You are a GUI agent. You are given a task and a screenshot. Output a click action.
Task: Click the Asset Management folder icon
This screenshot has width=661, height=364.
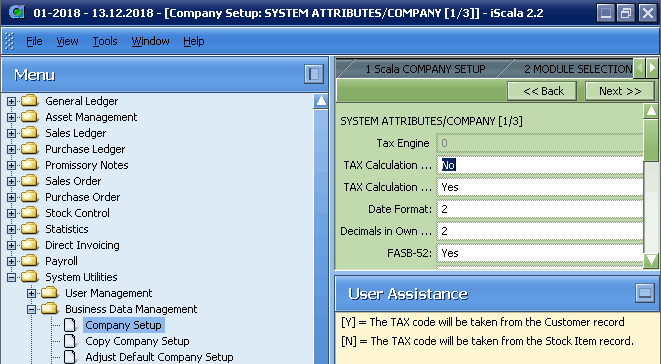tap(30, 117)
